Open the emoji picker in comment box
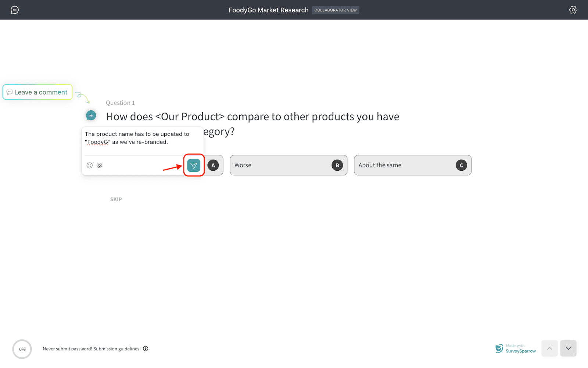Screen dimensions: 588x368 pyautogui.click(x=89, y=165)
